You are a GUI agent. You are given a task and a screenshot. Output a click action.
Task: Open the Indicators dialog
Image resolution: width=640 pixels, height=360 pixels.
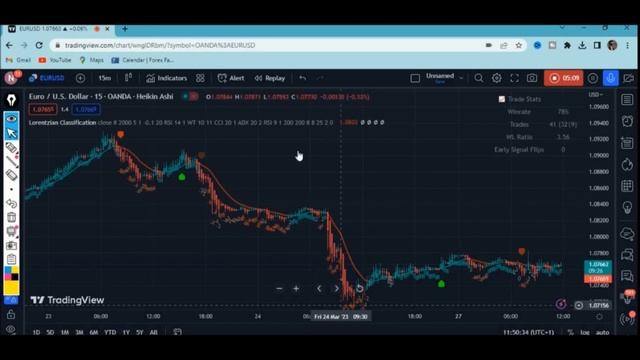tap(167, 78)
